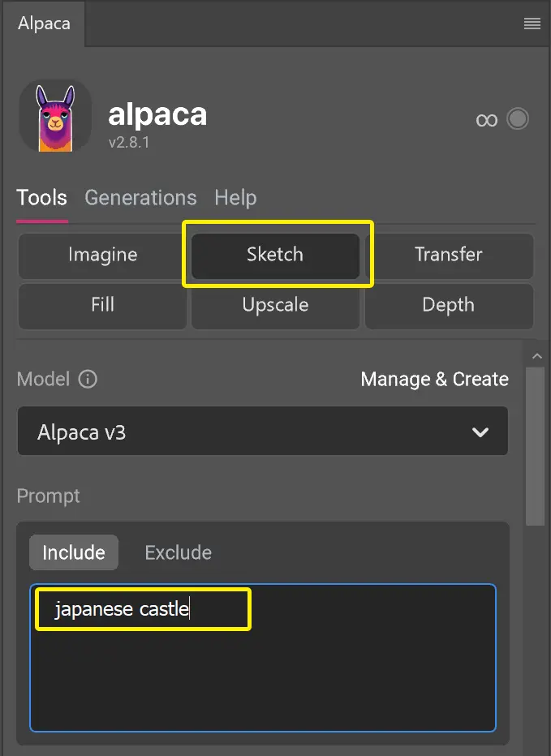The image size is (551, 756).
Task: Select the Imagine tool
Action: tap(103, 255)
